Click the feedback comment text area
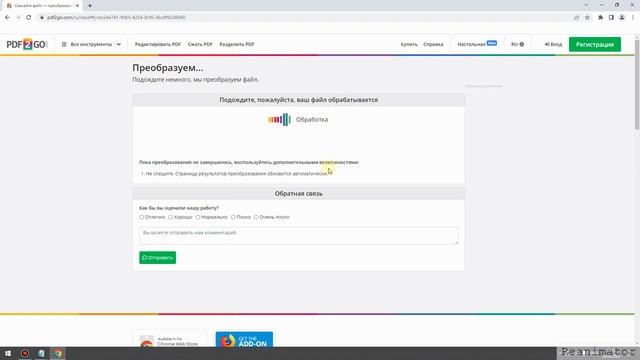640x360 pixels. point(299,236)
